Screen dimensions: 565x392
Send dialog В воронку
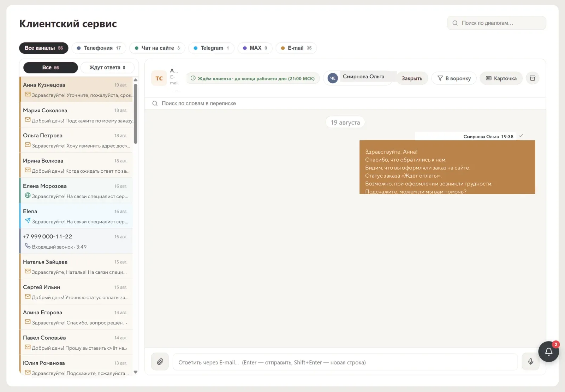pos(454,78)
